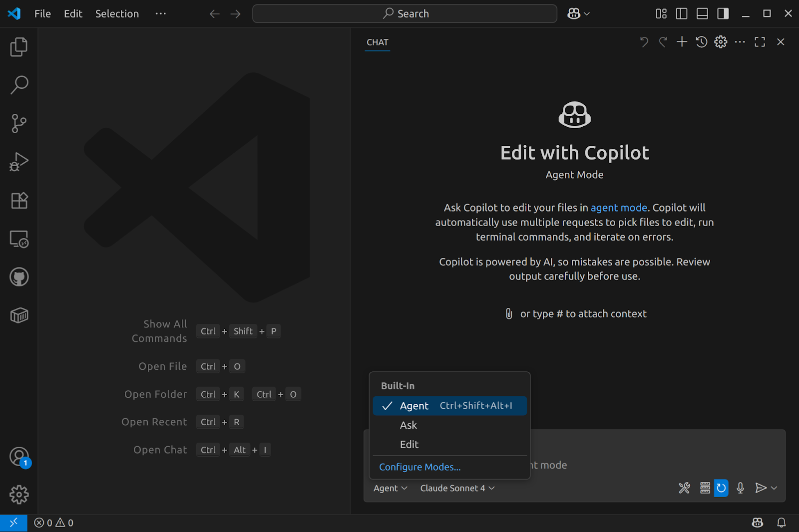Open chat panel more actions ellipsis
The width and height of the screenshot is (799, 532).
click(x=740, y=42)
